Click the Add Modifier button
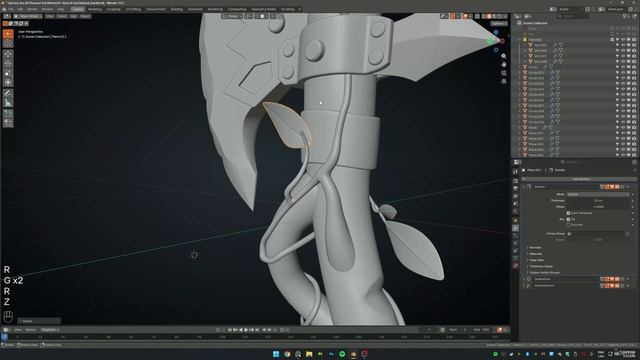The image size is (640, 360). (580, 179)
